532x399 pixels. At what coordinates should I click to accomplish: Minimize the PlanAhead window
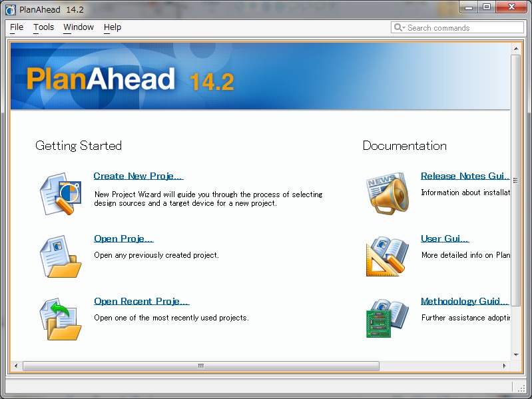coord(469,7)
